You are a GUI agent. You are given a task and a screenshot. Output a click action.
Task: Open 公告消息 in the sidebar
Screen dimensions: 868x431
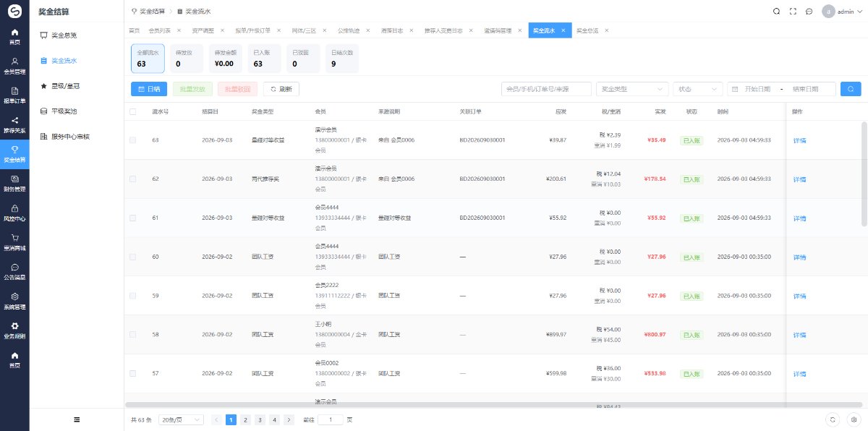[14, 271]
